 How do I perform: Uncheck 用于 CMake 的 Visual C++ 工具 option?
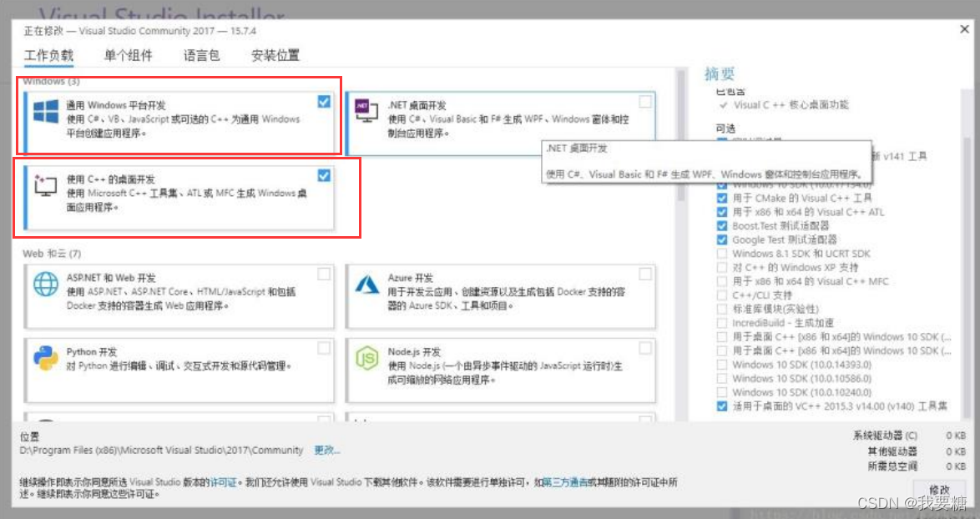(722, 198)
